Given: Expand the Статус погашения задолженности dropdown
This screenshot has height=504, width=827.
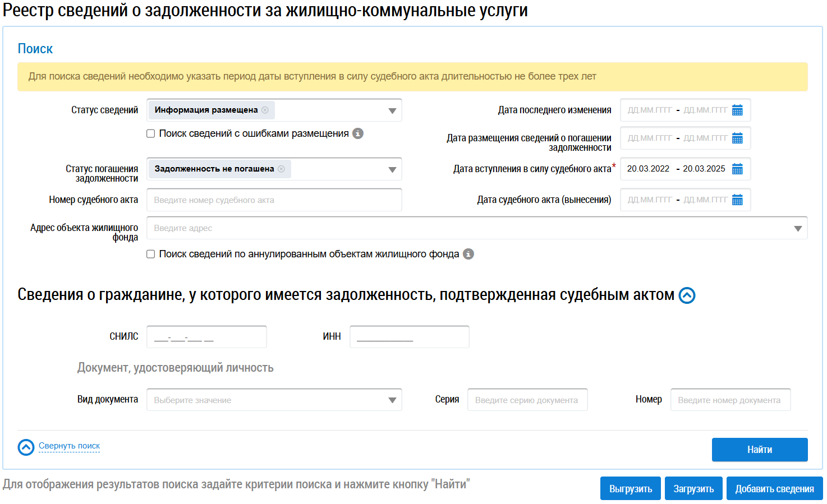Looking at the screenshot, I should coord(392,170).
